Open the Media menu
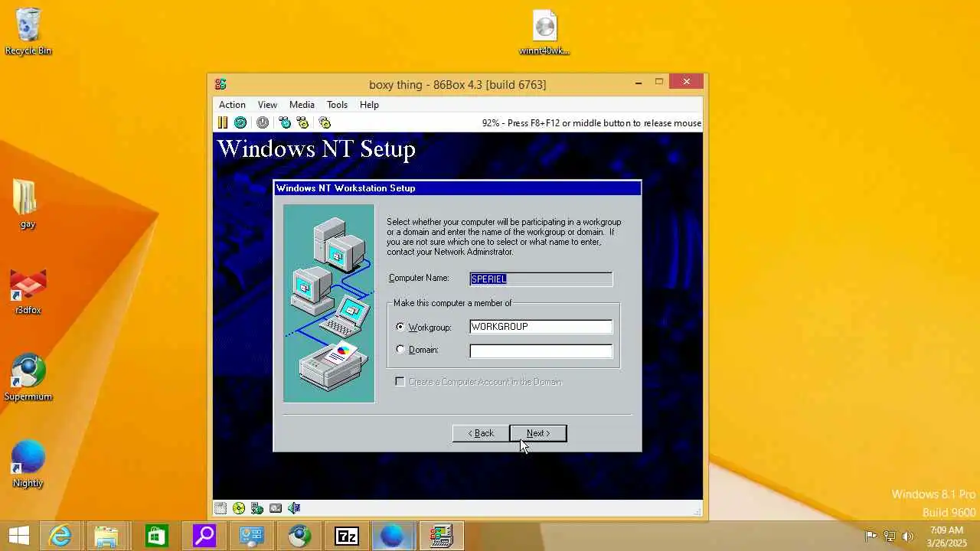The width and height of the screenshot is (980, 551). pyautogui.click(x=302, y=105)
